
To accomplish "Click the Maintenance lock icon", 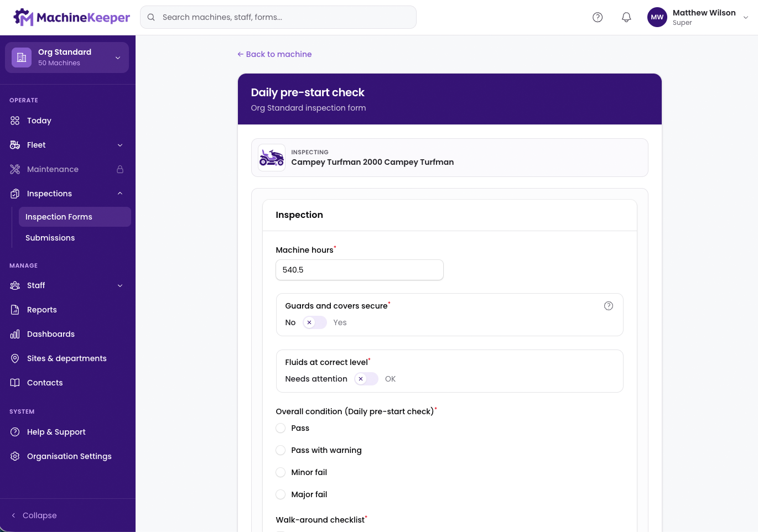I will coord(120,169).
